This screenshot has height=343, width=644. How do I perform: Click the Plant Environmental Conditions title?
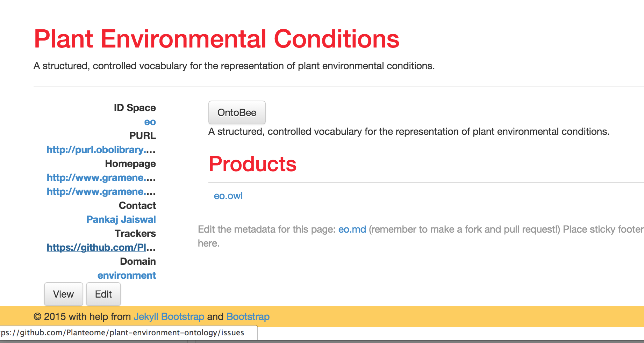(x=216, y=39)
